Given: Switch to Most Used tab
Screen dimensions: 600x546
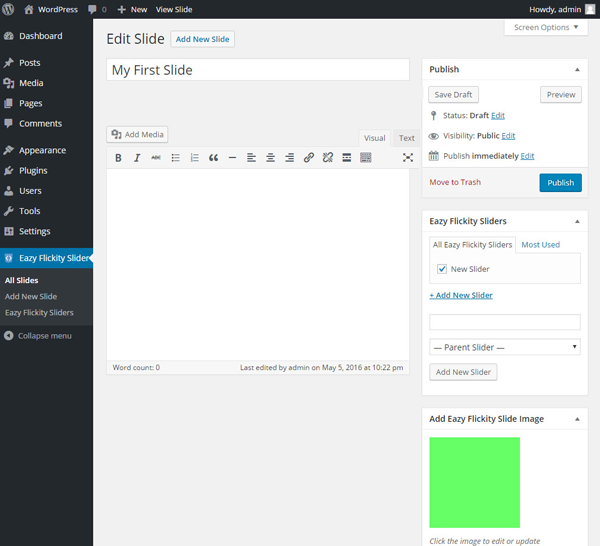Looking at the screenshot, I should tap(541, 245).
